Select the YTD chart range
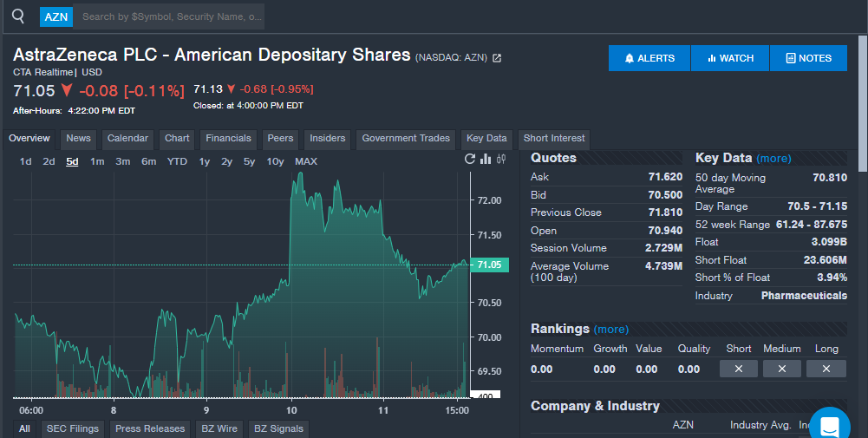868x438 pixels. tap(177, 161)
